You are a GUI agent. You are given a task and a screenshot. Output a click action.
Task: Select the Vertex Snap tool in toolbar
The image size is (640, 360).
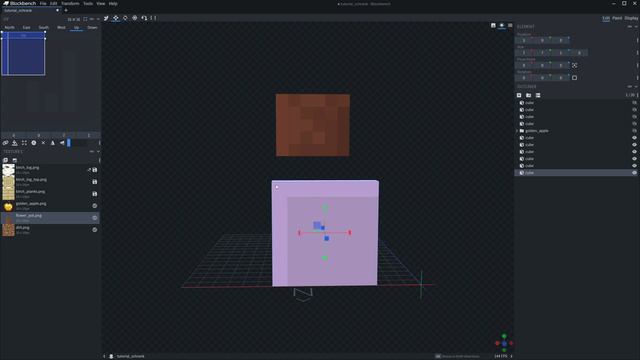pyautogui.click(x=144, y=18)
